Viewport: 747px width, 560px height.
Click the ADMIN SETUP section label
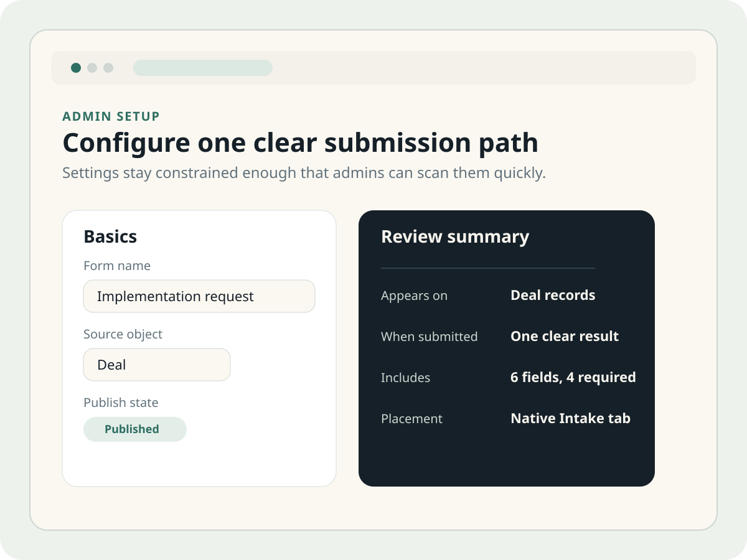[x=111, y=116]
